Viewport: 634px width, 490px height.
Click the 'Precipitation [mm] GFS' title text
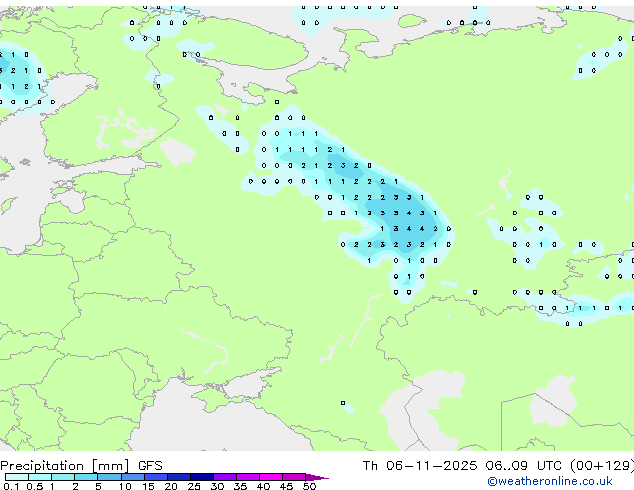coord(81,466)
